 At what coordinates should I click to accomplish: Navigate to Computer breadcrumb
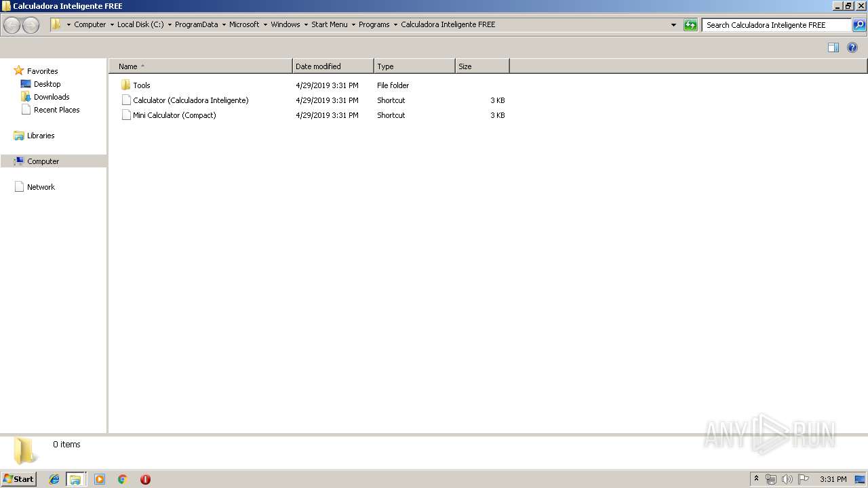pos(90,24)
